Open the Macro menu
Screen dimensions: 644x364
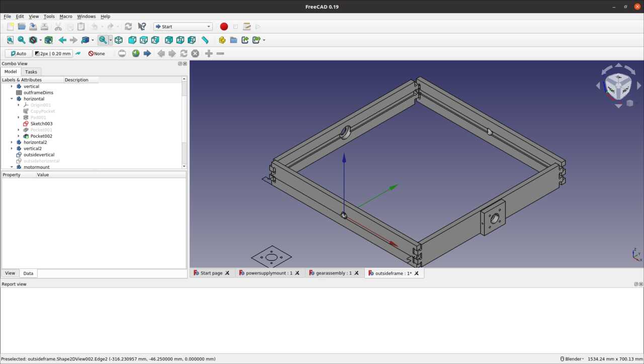tap(66, 17)
